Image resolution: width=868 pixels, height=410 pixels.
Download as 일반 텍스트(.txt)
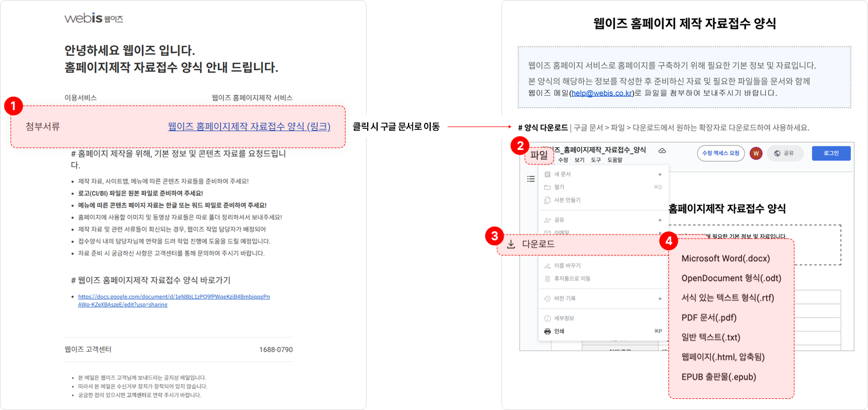point(710,337)
